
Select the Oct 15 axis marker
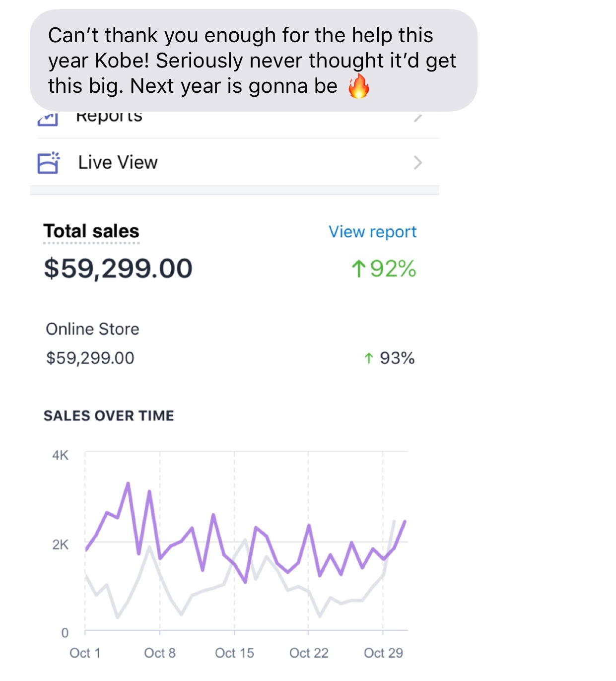pyautogui.click(x=234, y=653)
